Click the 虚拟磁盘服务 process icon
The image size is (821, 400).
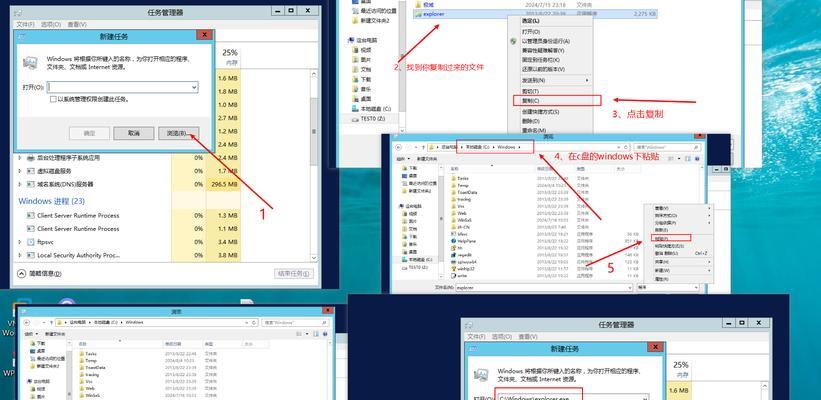31,171
